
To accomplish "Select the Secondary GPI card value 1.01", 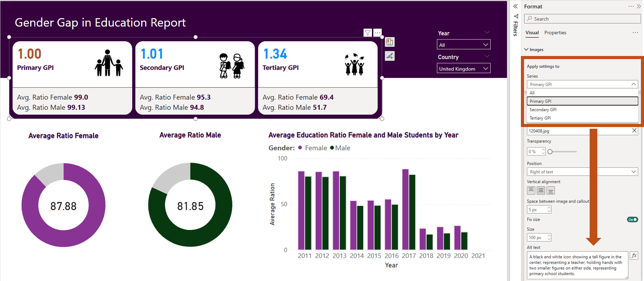I will (152, 54).
